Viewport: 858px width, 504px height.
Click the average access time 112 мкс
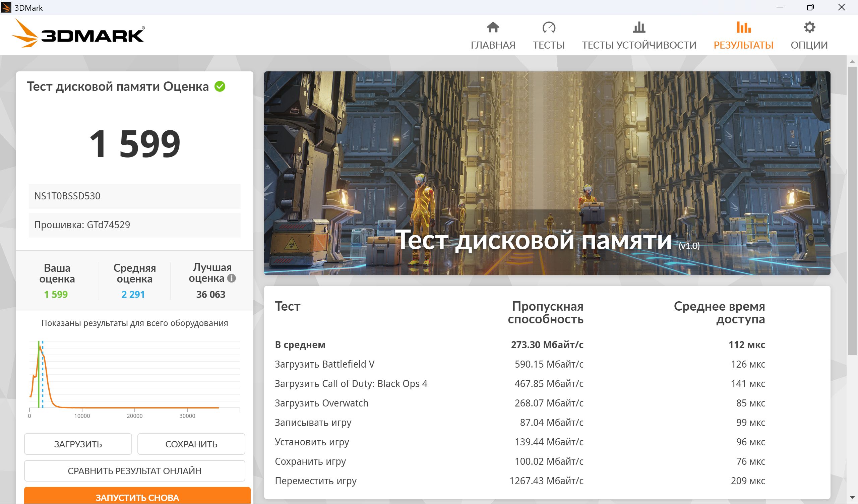747,345
